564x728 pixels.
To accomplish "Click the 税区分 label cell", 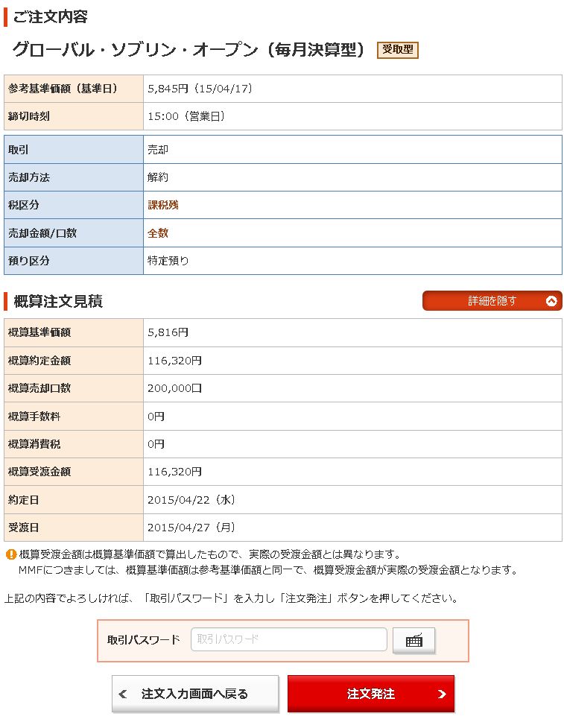I will [x=74, y=205].
